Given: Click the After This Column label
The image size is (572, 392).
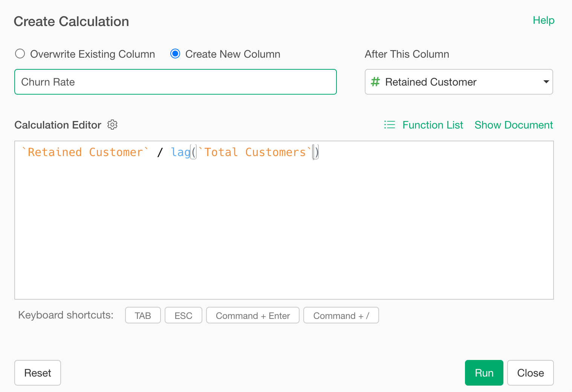Looking at the screenshot, I should point(407,54).
